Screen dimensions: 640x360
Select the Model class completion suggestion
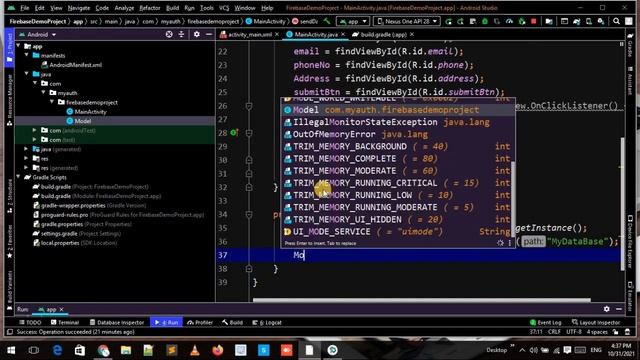[x=397, y=110]
